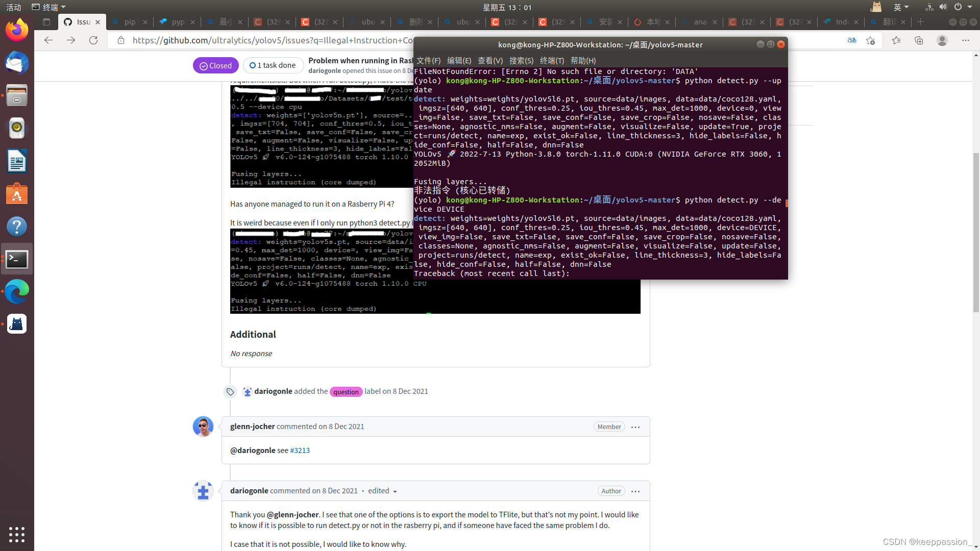
Task: Open a new browser tab
Action: pyautogui.click(x=921, y=22)
